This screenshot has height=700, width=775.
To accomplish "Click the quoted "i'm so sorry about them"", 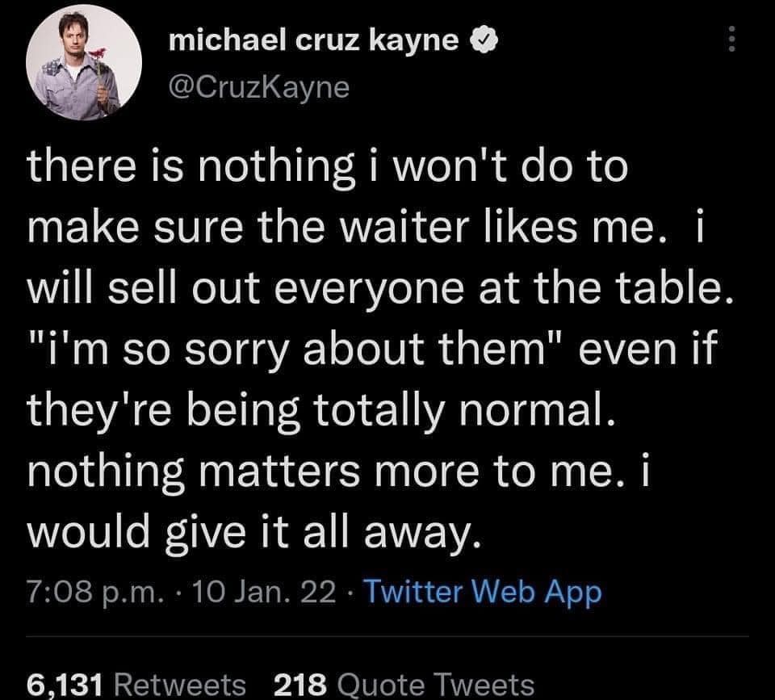I will [x=269, y=350].
